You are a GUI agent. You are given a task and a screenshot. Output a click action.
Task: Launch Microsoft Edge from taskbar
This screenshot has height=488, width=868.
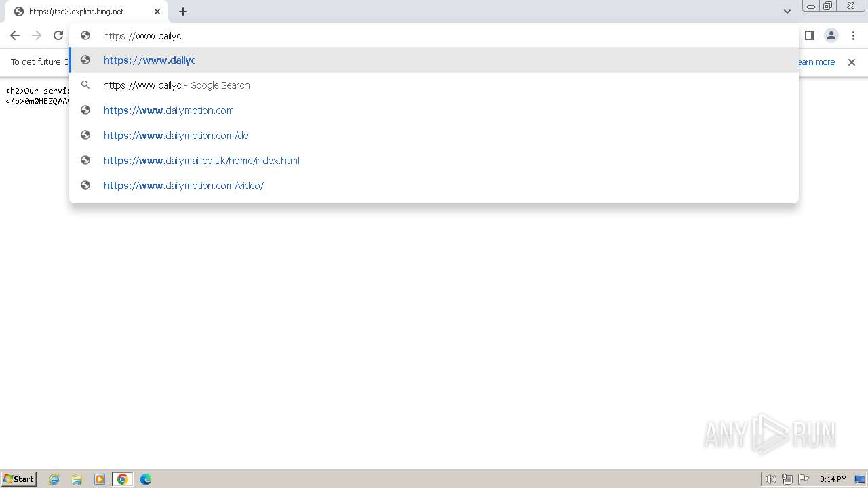tap(146, 479)
